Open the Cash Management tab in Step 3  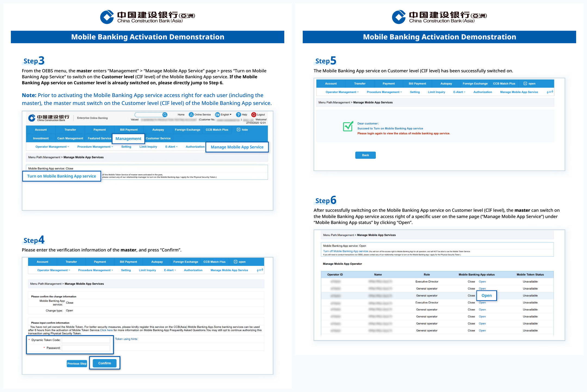(x=70, y=138)
